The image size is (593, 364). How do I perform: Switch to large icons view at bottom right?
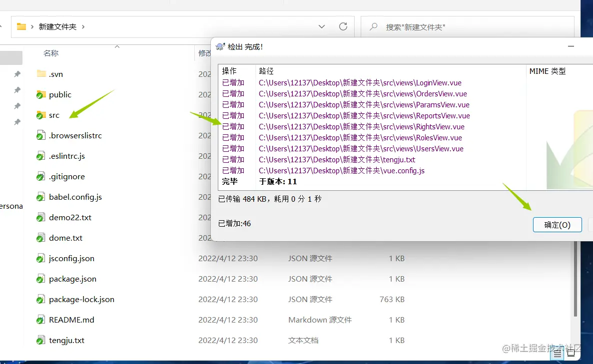(x=571, y=353)
